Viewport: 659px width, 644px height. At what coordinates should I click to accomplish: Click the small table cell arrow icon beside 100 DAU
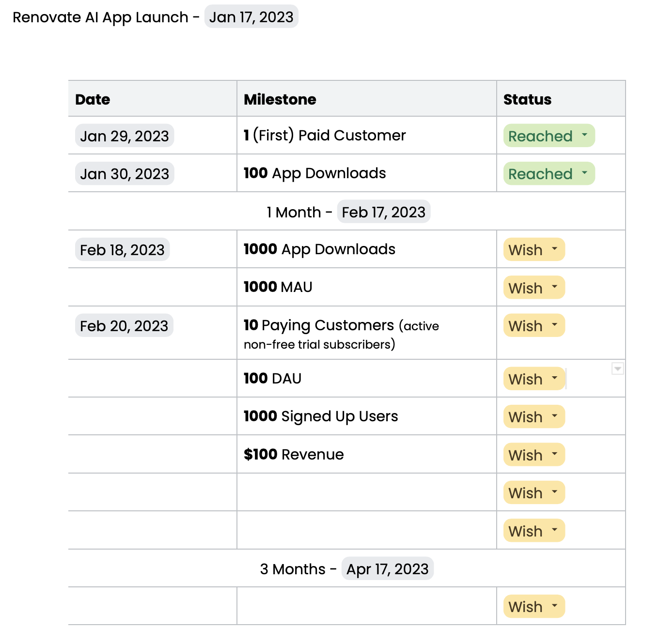617,369
